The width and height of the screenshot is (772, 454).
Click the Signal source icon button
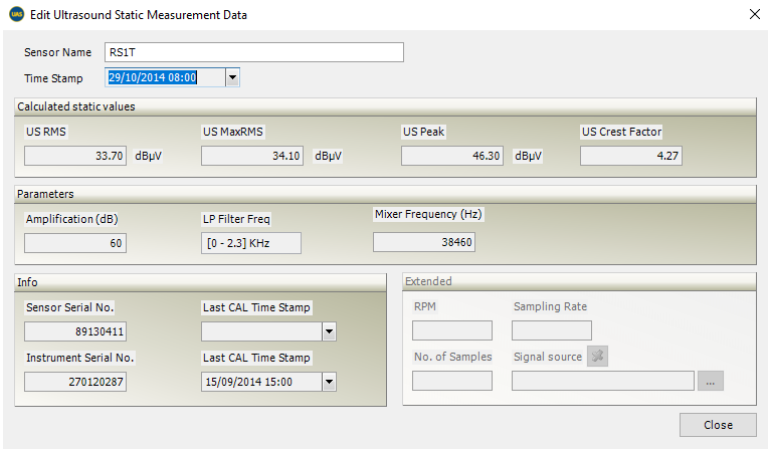tap(597, 357)
